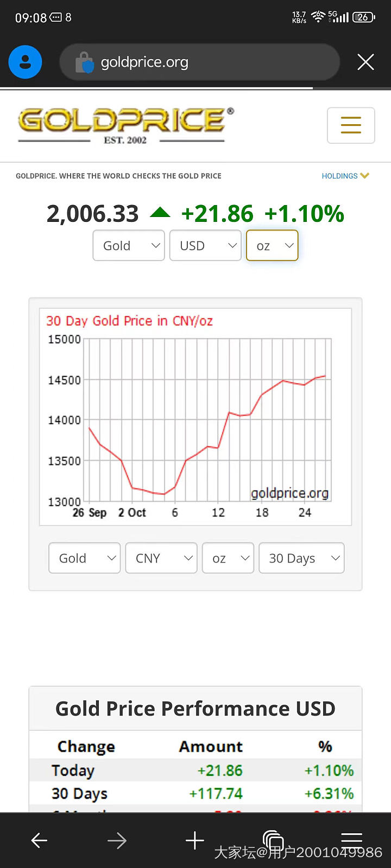Image resolution: width=391 pixels, height=868 pixels.
Task: Tap the site security lock icon
Action: 84,62
